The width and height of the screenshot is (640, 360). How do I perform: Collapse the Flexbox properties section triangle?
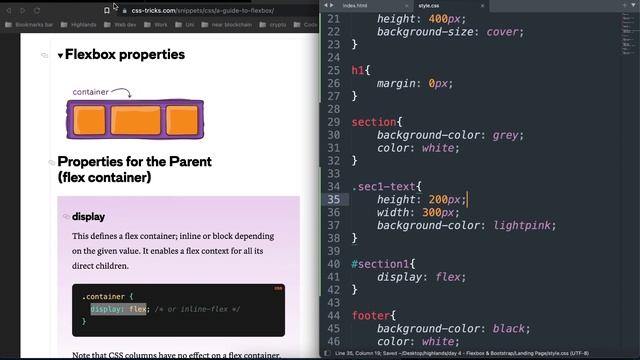(x=60, y=55)
